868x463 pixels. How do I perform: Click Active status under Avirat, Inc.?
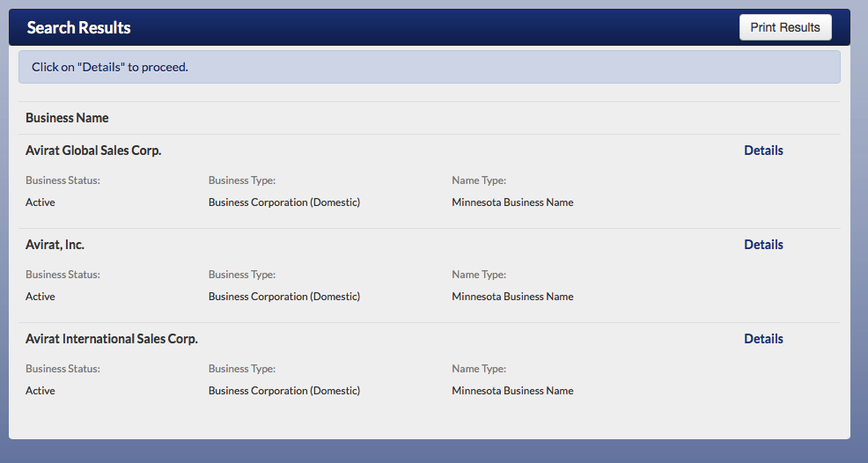(40, 297)
